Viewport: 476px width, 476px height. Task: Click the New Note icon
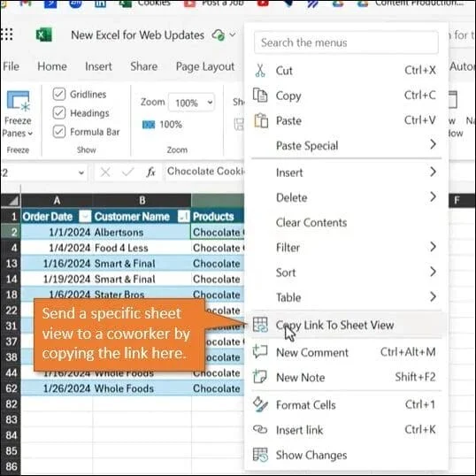[x=260, y=377]
